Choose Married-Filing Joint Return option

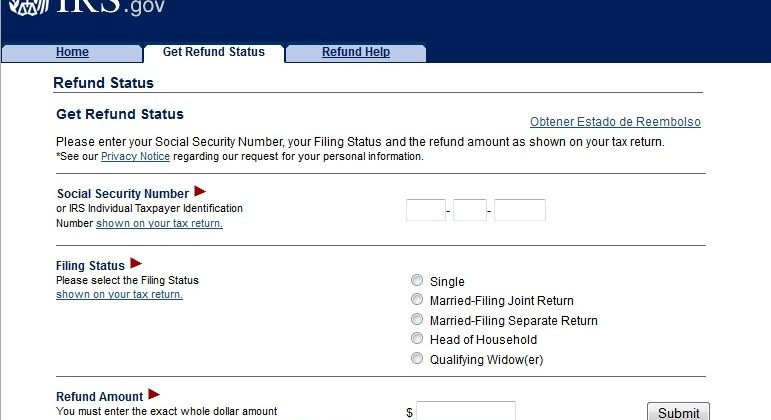click(x=417, y=300)
